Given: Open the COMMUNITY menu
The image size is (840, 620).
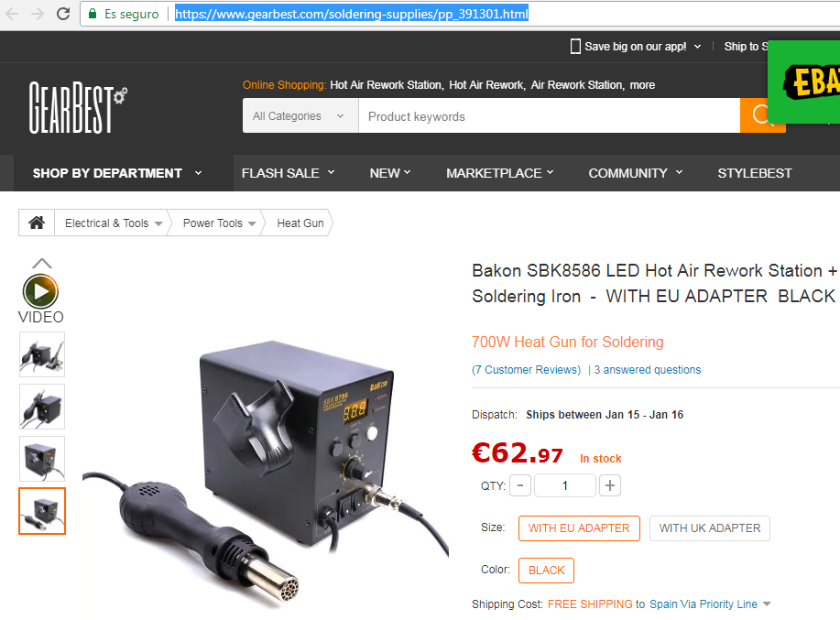Looking at the screenshot, I should 636,173.
